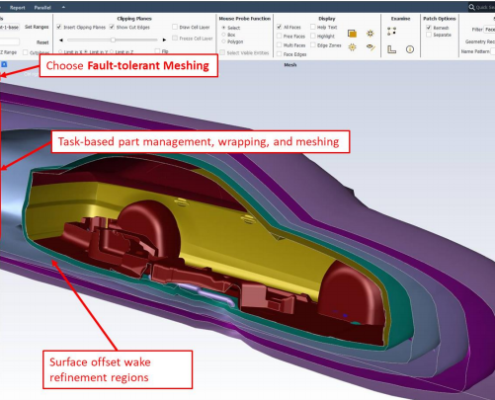Open the bounds selection dropdown ending in 1-base
The height and width of the screenshot is (400, 495).
pos(9,27)
